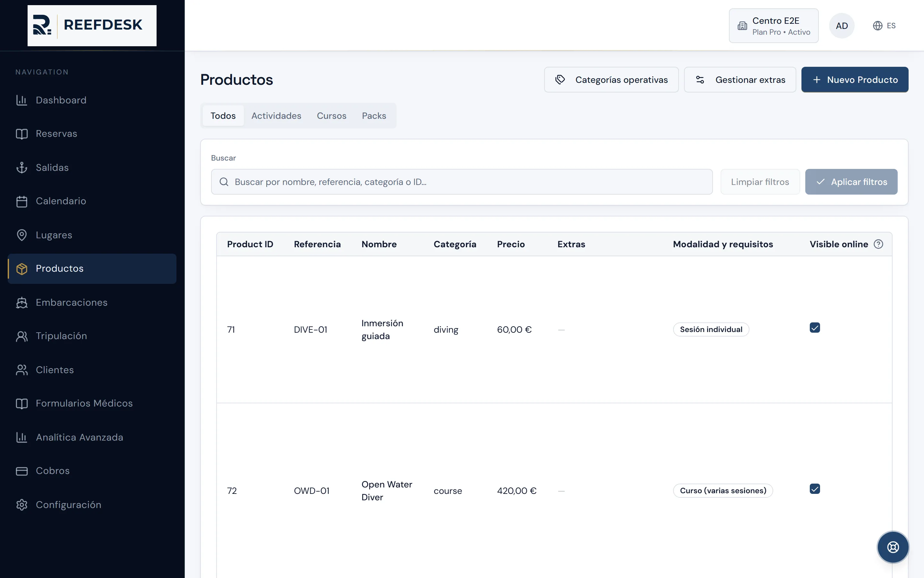Screen dimensions: 924x578
Task: Click product name Inmersión guiada
Action: click(382, 329)
